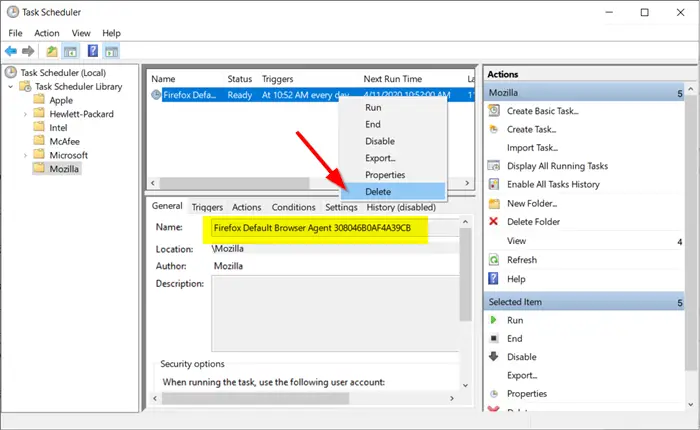The image size is (700, 430).
Task: Switch to the History (disabled) tab
Action: click(x=401, y=207)
